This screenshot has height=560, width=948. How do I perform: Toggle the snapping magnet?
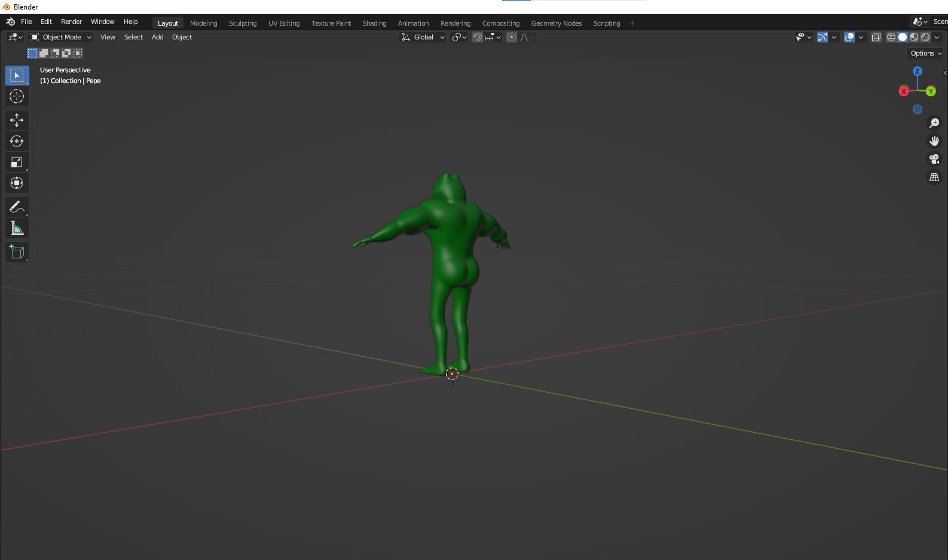pos(478,37)
